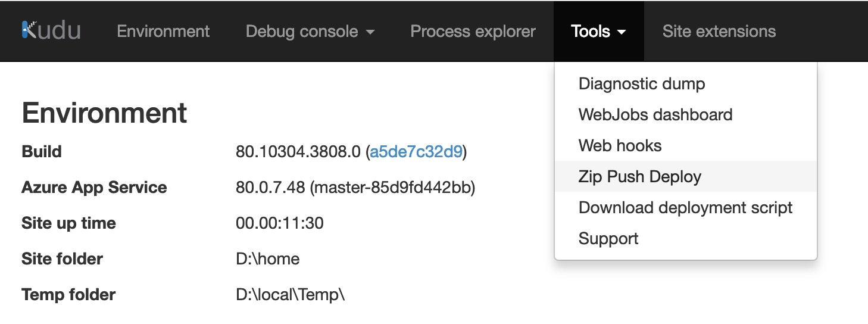Choose Web hooks menu entry
Image resolution: width=868 pixels, height=324 pixels.
(x=620, y=146)
